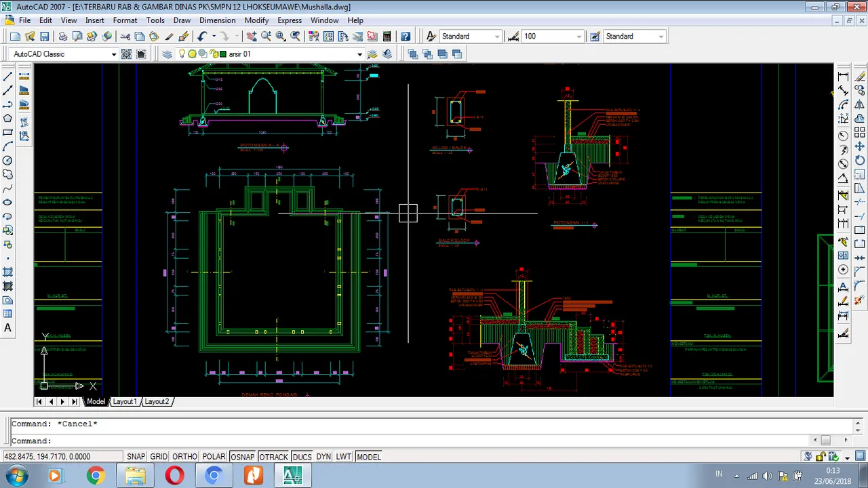Image resolution: width=868 pixels, height=488 pixels.
Task: Select the Array modify tool
Action: point(860,132)
